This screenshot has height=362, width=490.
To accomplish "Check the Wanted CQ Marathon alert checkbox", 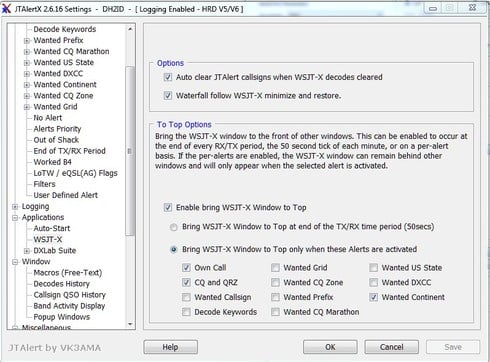I will pos(275,312).
